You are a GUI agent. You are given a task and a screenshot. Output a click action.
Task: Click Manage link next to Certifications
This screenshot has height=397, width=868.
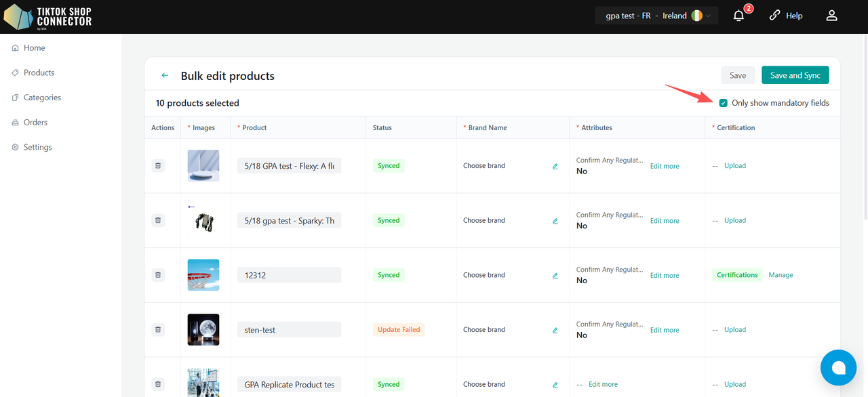(x=781, y=275)
